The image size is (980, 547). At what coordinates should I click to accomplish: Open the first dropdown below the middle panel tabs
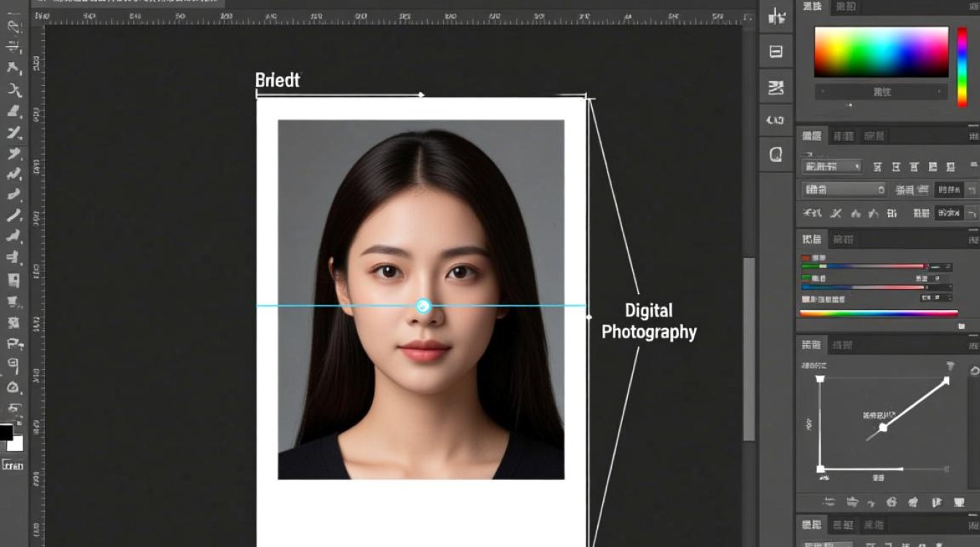(832, 167)
